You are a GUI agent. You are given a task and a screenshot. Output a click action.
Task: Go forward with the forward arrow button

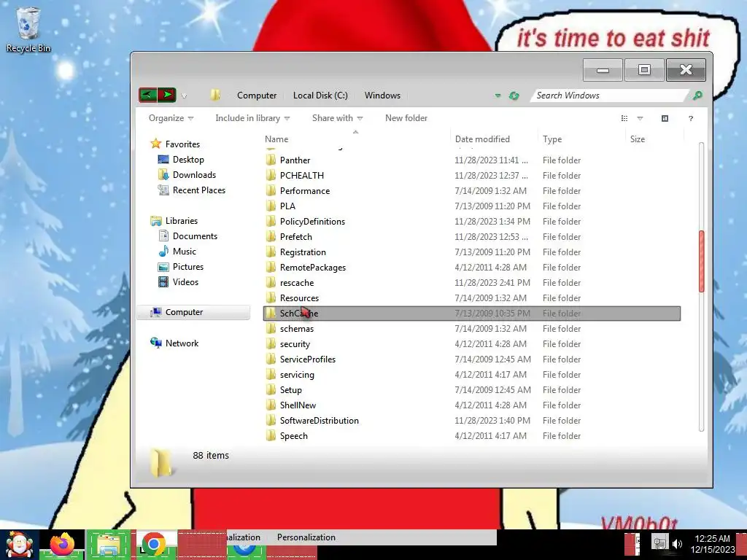tap(167, 95)
